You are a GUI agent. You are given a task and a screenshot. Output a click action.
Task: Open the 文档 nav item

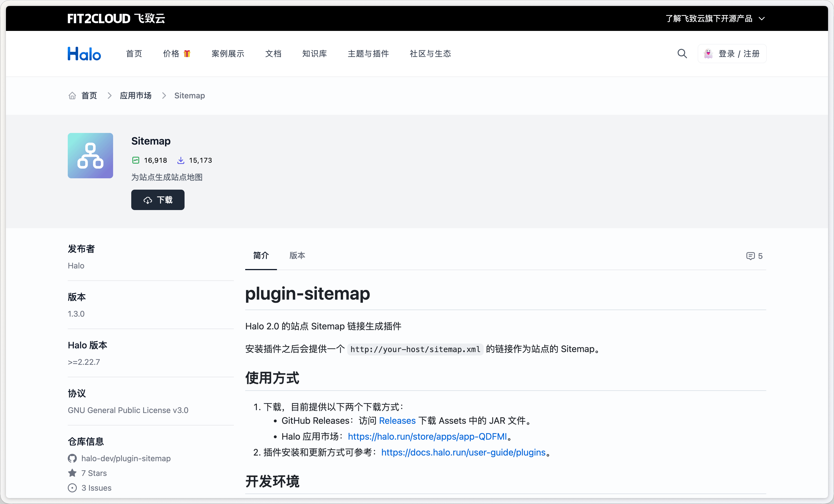[x=273, y=54]
